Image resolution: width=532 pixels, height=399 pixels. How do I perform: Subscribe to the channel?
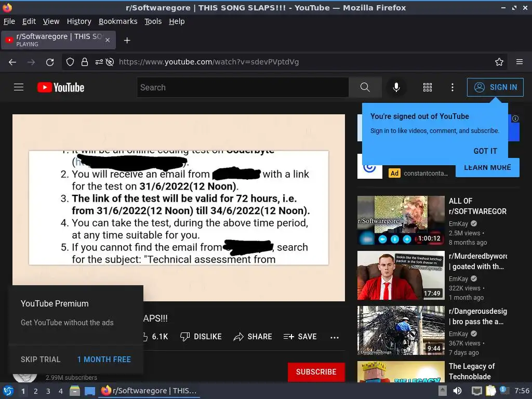(316, 372)
